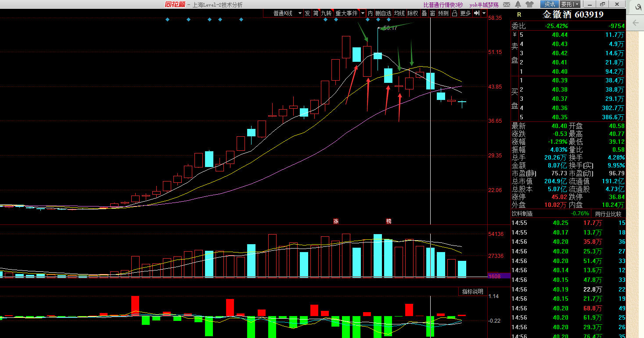Viewport: 644px width, 338px height.
Task: Click 删自选 to remove from watchlist
Action: pyautogui.click(x=383, y=13)
